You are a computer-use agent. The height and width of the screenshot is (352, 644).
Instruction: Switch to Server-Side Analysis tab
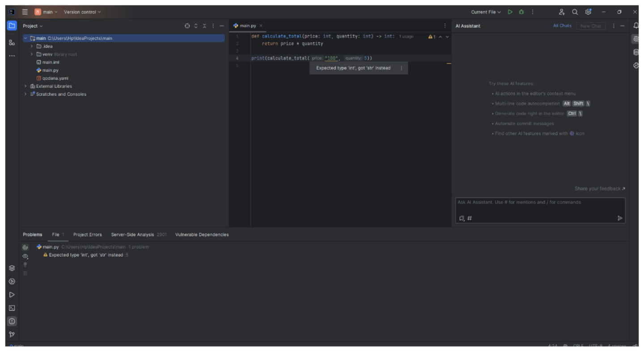139,235
